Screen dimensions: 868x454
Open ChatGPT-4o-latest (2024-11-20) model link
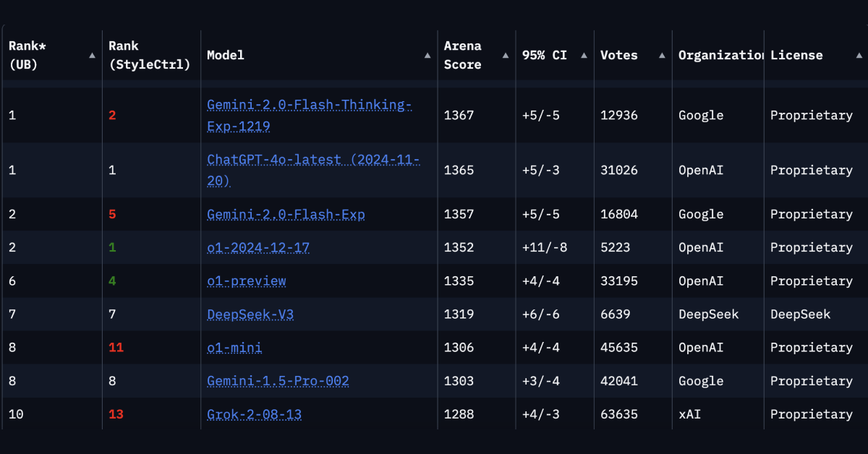coord(313,171)
